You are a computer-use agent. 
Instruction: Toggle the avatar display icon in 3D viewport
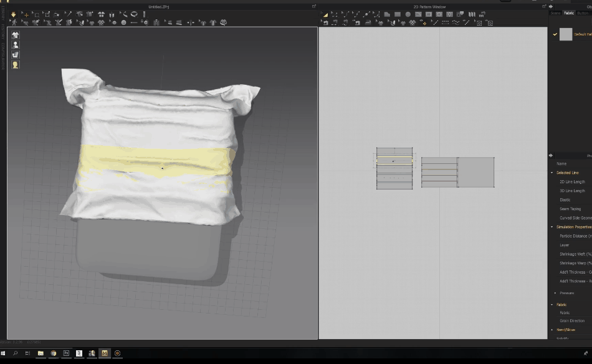point(15,45)
